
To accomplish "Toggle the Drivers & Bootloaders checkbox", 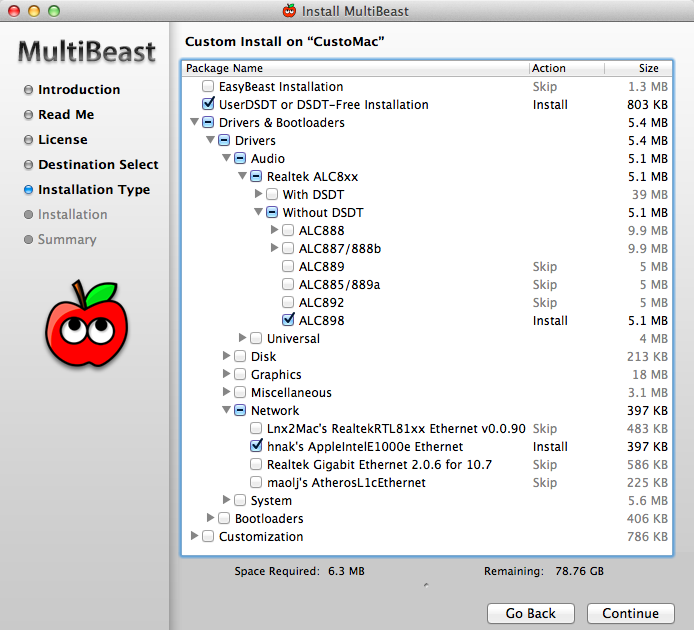I will click(208, 122).
